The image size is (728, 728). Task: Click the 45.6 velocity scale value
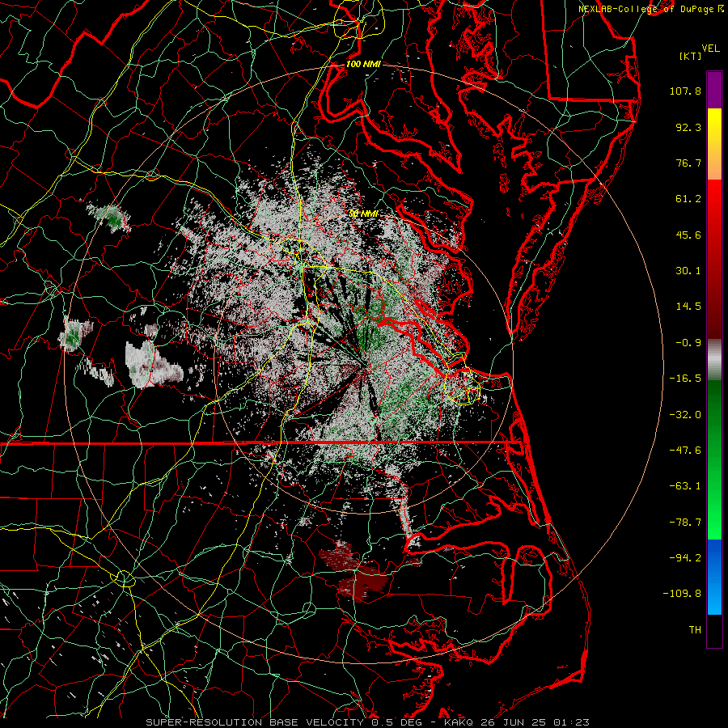point(688,235)
